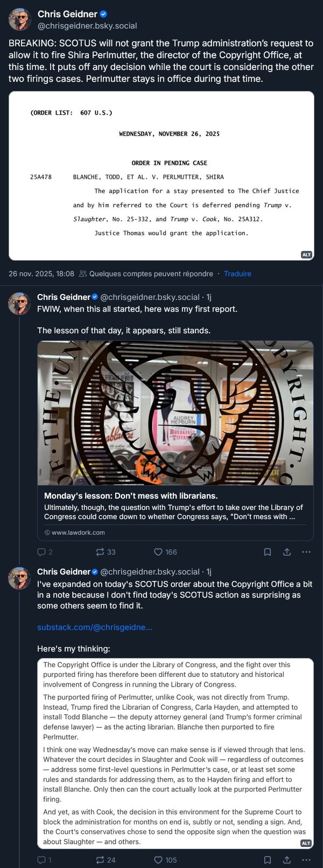Show ALT text of the thinking excerpt image
The height and width of the screenshot is (868, 323).
pyautogui.click(x=306, y=843)
